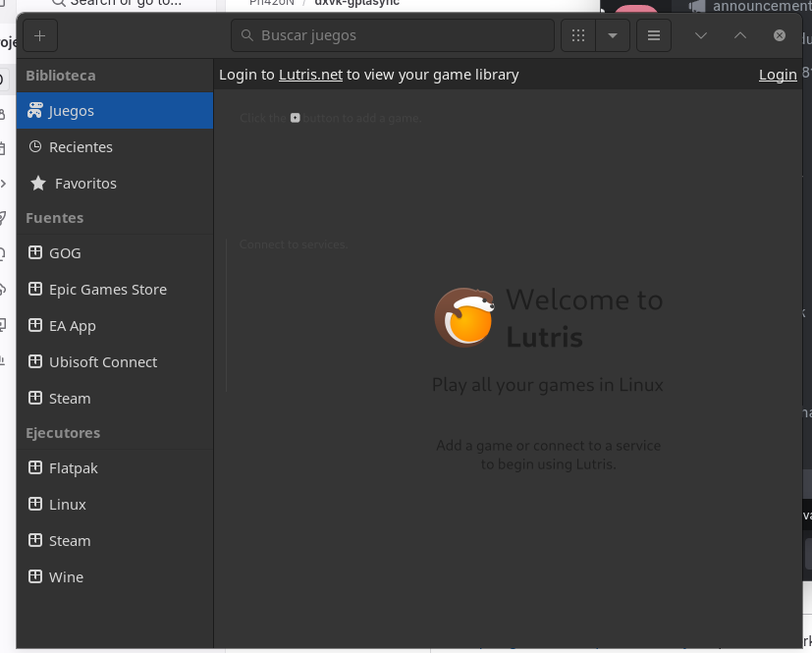Open Favoritos in the sidebar

click(x=115, y=184)
